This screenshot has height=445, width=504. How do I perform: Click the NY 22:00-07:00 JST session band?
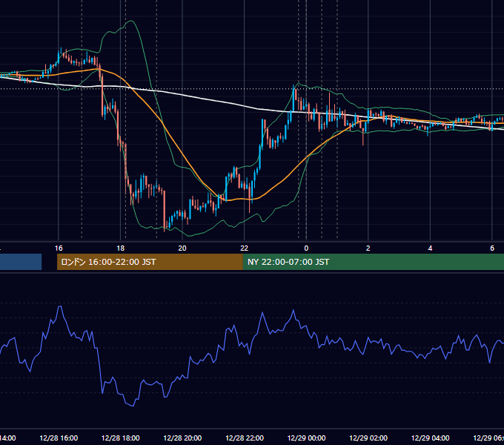click(x=373, y=262)
